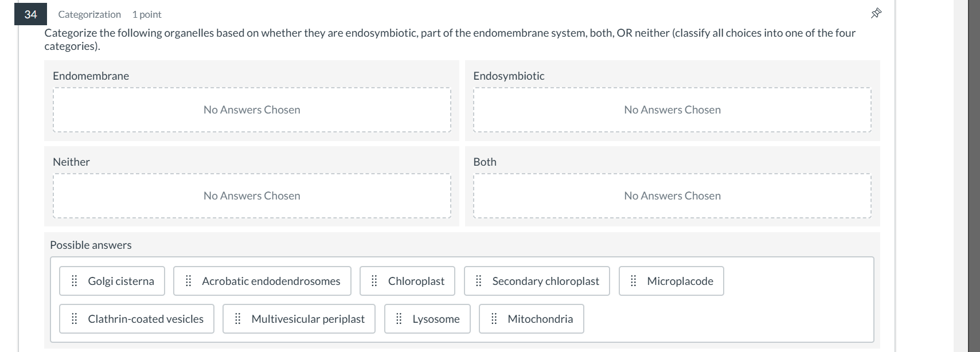Pin question 34 using the pin icon
This screenshot has width=980, height=352.
click(876, 13)
